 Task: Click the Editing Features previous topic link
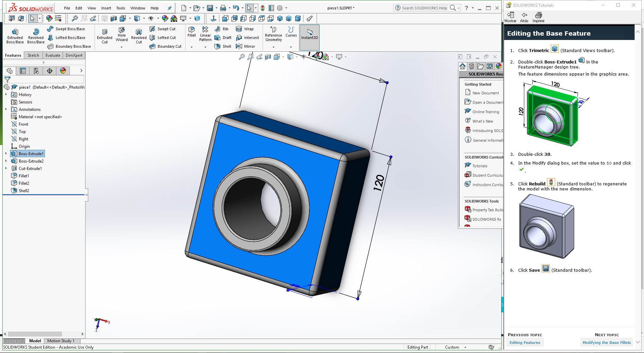pyautogui.click(x=525, y=343)
